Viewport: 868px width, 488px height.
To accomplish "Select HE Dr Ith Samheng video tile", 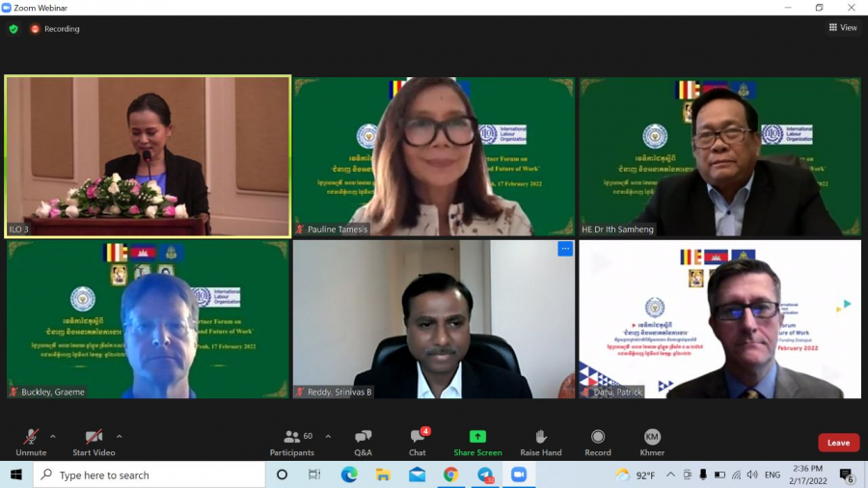I will (720, 156).
